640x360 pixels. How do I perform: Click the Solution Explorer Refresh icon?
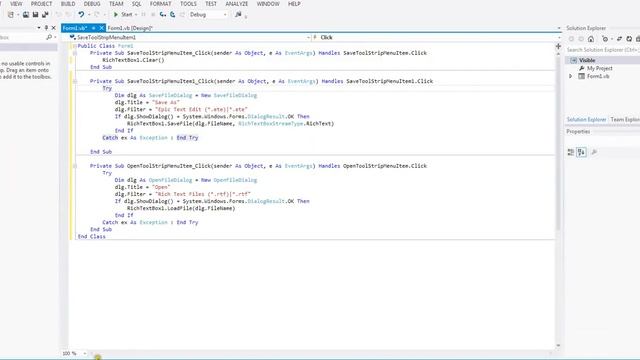[629, 39]
